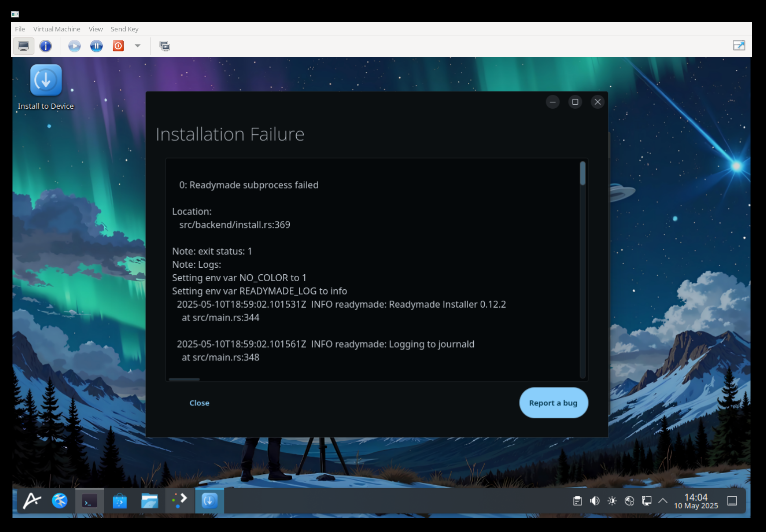This screenshot has height=532, width=766.
Task: Open the volume tray control
Action: (x=595, y=501)
